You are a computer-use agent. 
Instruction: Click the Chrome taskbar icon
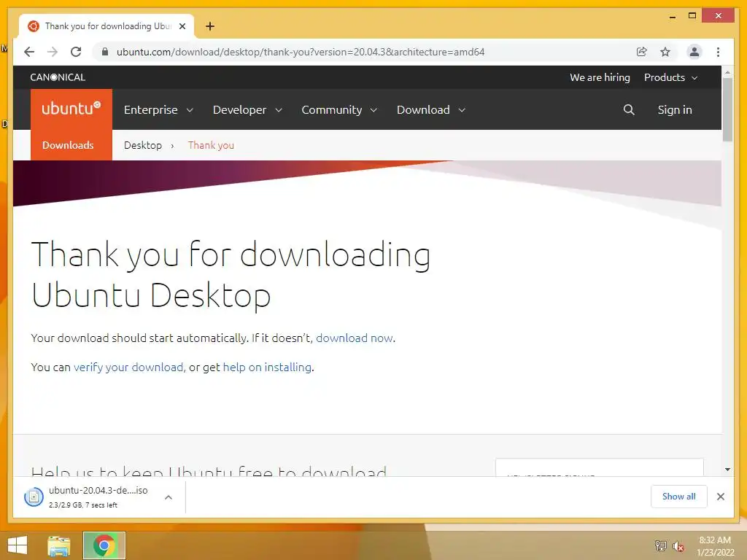tap(104, 545)
